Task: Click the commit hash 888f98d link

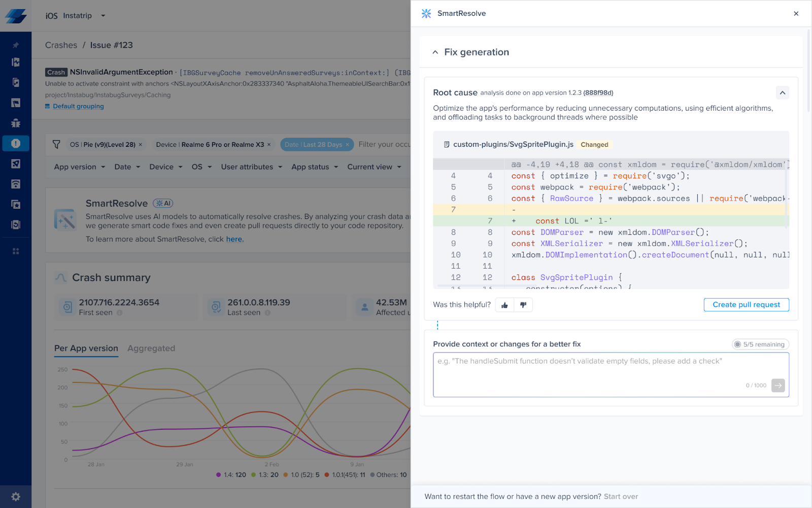Action: point(598,93)
